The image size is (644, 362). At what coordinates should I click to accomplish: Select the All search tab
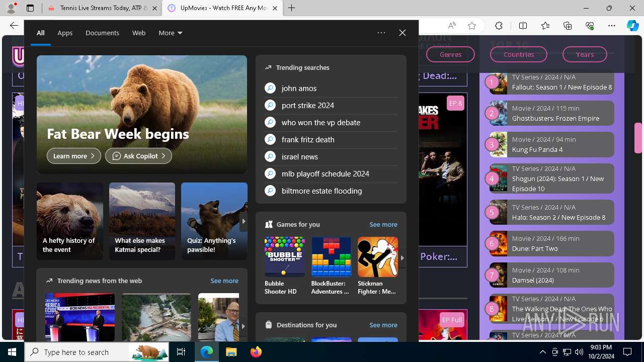click(x=41, y=33)
